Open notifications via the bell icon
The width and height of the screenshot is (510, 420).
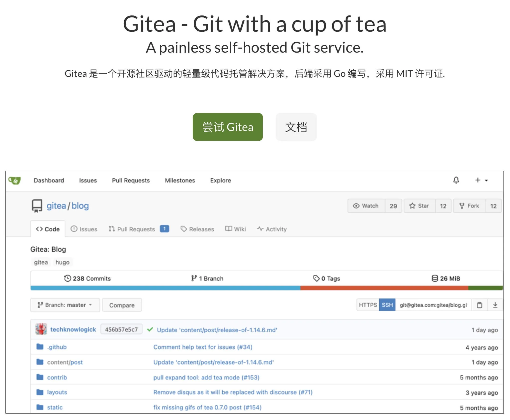pos(456,180)
